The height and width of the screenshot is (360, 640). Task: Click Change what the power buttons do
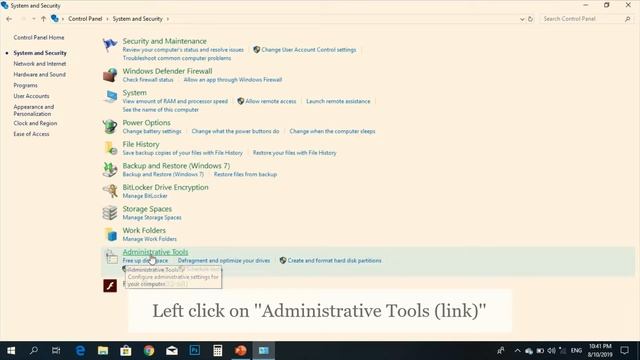(x=235, y=131)
